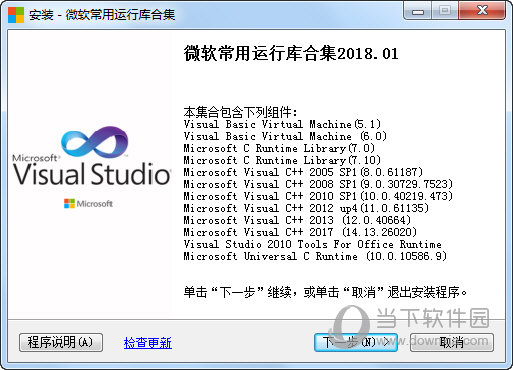Select the Visual C++ 2017 (14.13.26020) line
Viewport: 513px width, 370px height.
(300, 232)
